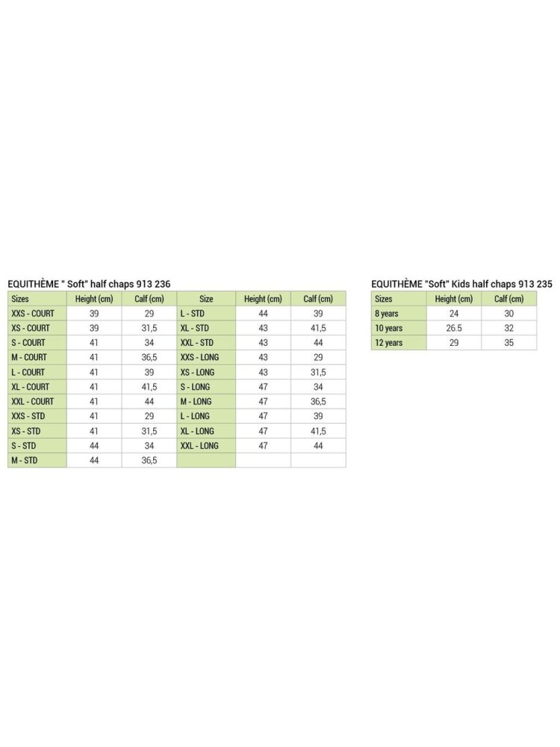Screen dimensions: 560x747
Task: Select the XL - COURT row label
Action: [x=31, y=387]
